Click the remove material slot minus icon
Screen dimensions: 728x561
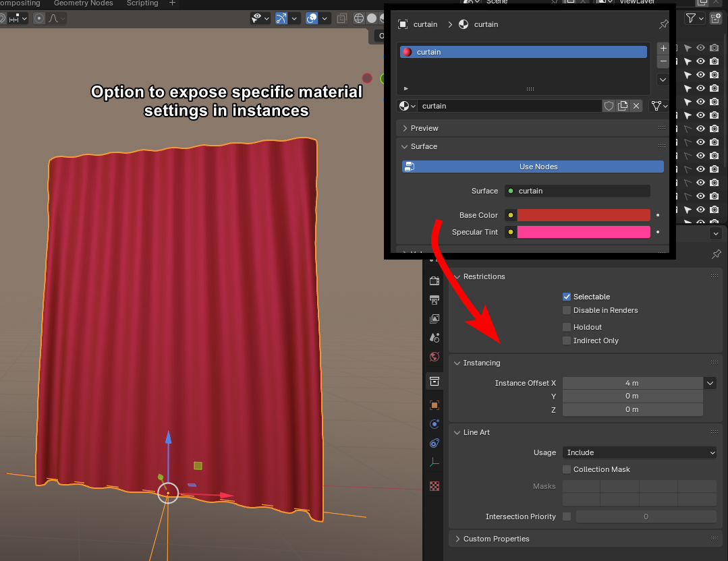click(x=663, y=61)
